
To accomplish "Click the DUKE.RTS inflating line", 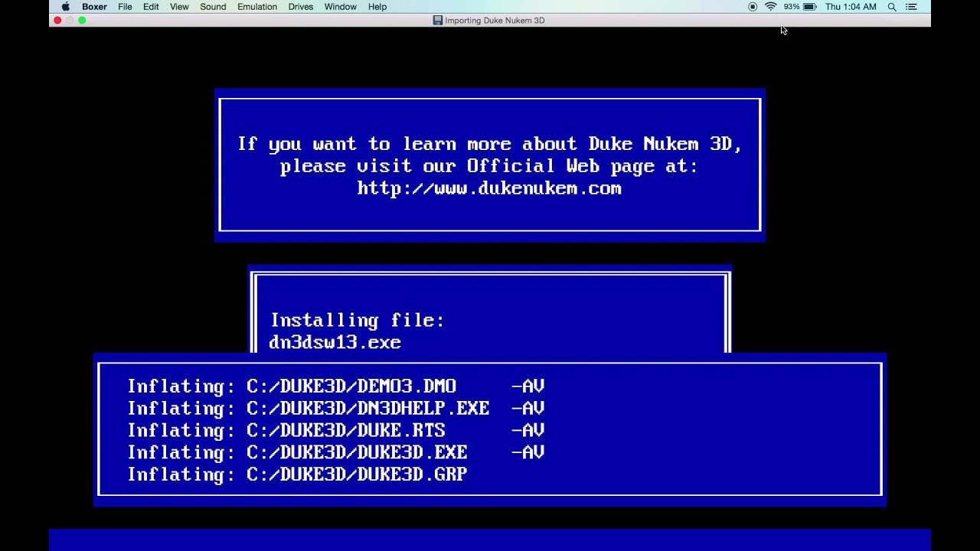I will 336,430.
